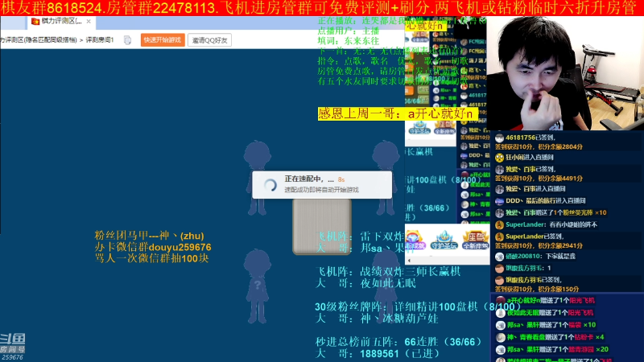Click the achievement badge left of lower 守护圣坛
The width and height of the screenshot is (644, 362).
click(x=415, y=240)
